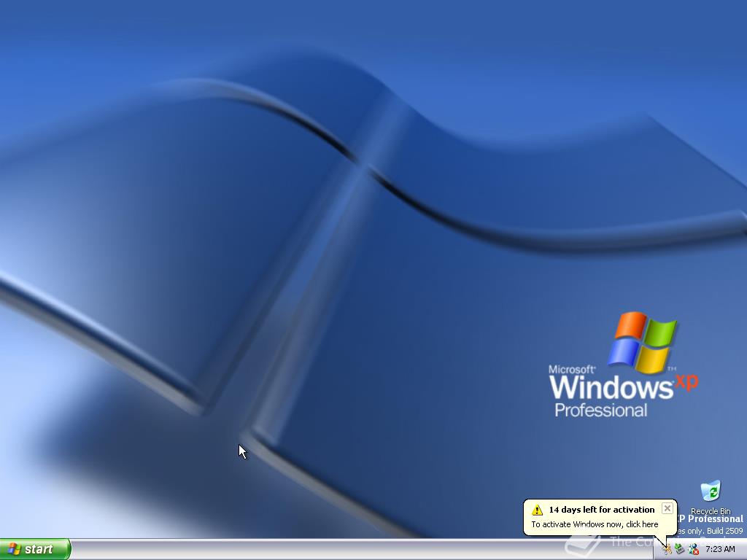Click the "14 days left for activation" heading
Screen dimensions: 747x560
pyautogui.click(x=601, y=510)
